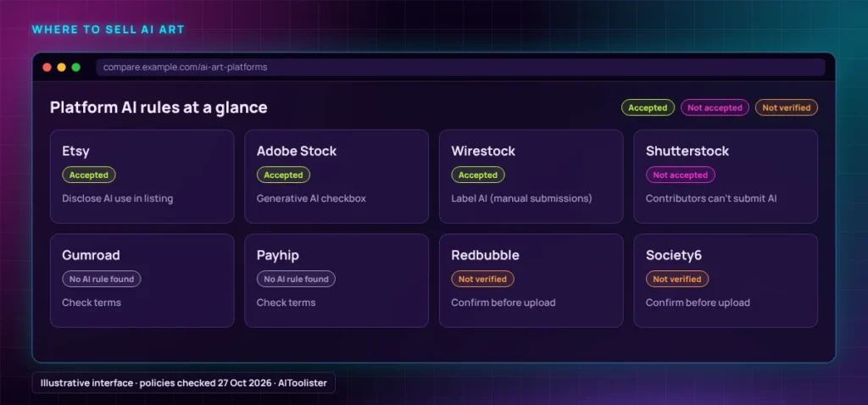
Task: Click 'No AI rule found' badge on Payhip
Action: pos(296,279)
